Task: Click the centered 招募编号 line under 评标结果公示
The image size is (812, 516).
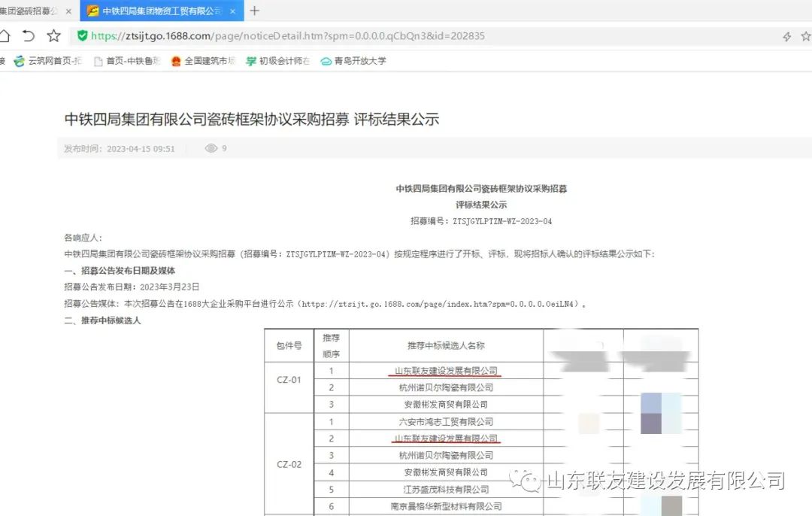Action: 481,221
